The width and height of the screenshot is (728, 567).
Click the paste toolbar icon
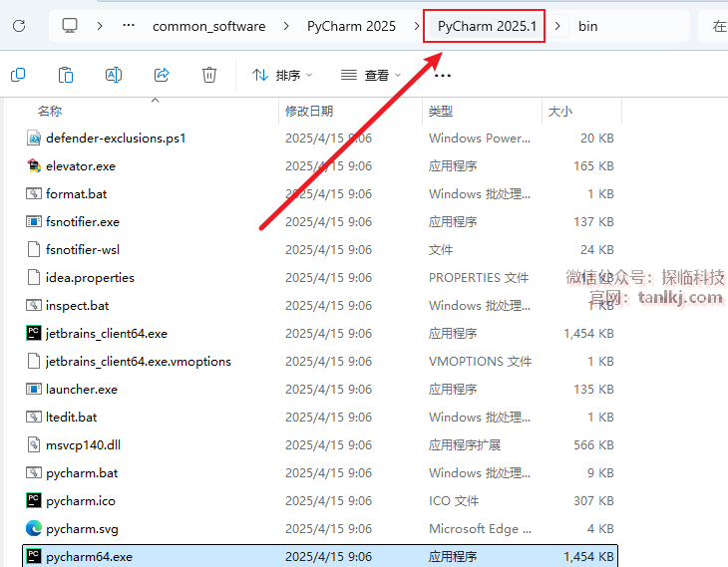tap(66, 75)
